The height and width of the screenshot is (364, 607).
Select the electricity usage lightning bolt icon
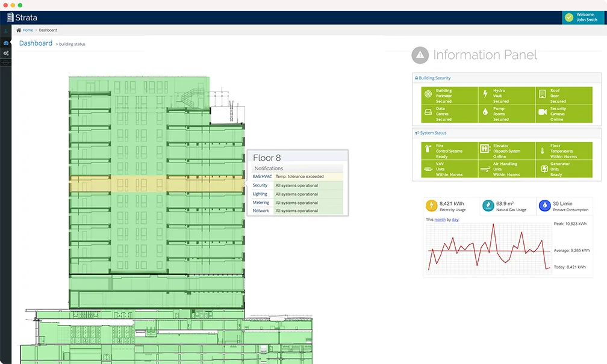pyautogui.click(x=431, y=205)
